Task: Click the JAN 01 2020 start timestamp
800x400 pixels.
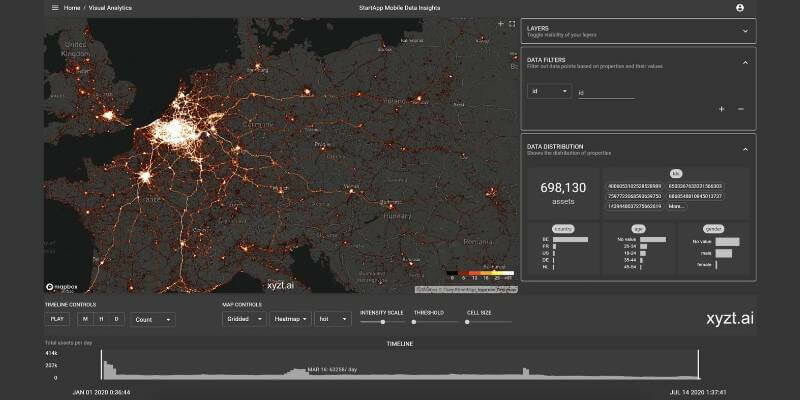Action: [x=101, y=392]
